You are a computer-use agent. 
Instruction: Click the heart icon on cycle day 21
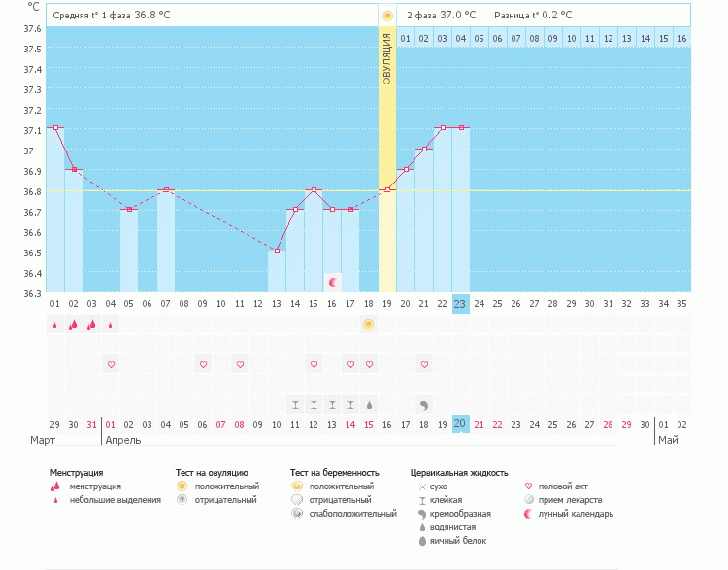click(x=424, y=364)
